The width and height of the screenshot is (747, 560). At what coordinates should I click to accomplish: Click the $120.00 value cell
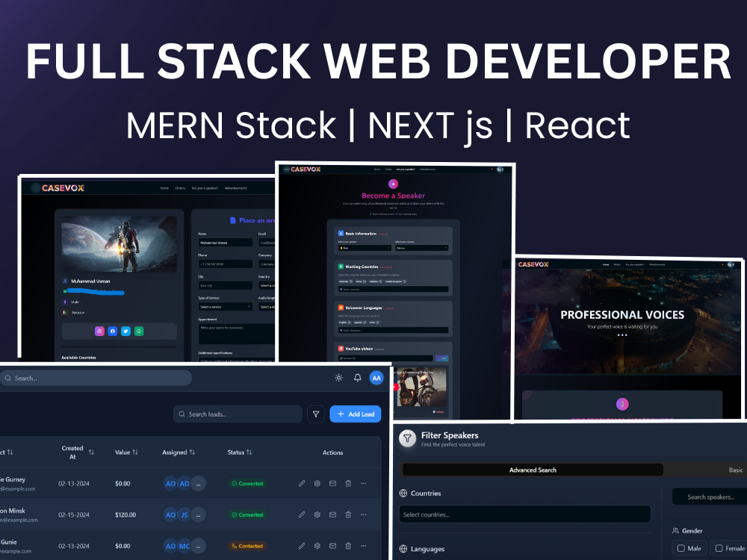coord(125,514)
